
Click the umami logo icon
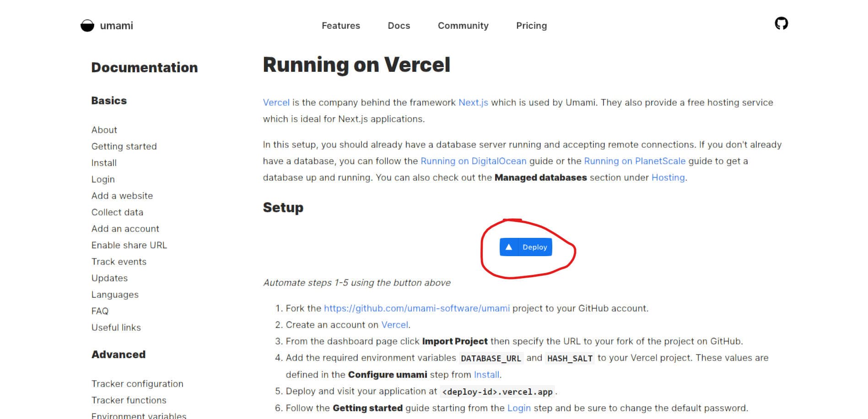click(x=87, y=26)
